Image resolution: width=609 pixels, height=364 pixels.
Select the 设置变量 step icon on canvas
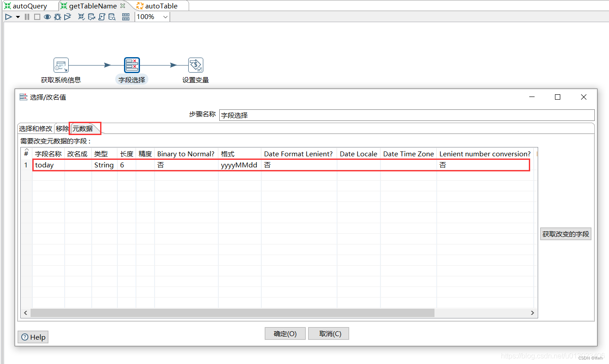(x=196, y=65)
